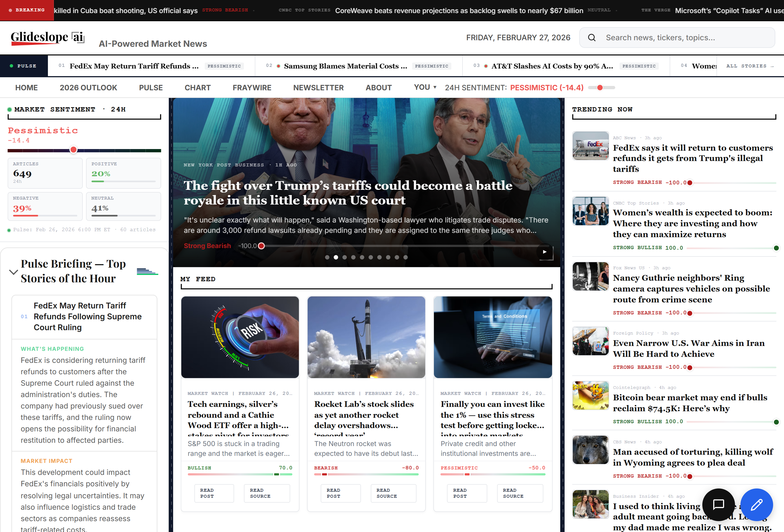The image size is (784, 532).
Task: Click the FedEx thumbnail in Trending Now
Action: (590, 146)
